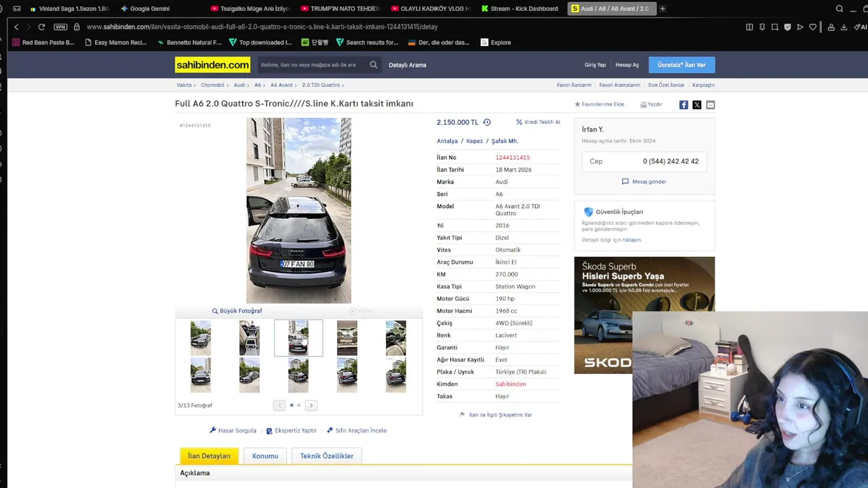Image resolution: width=868 pixels, height=488 pixels.
Task: Go to the previous thumbnail page arrow
Action: point(279,405)
